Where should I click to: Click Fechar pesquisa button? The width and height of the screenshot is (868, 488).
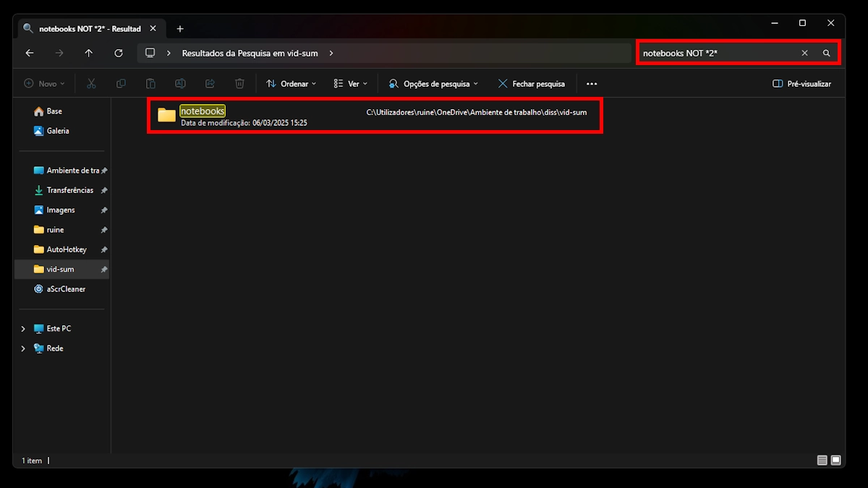click(x=532, y=84)
